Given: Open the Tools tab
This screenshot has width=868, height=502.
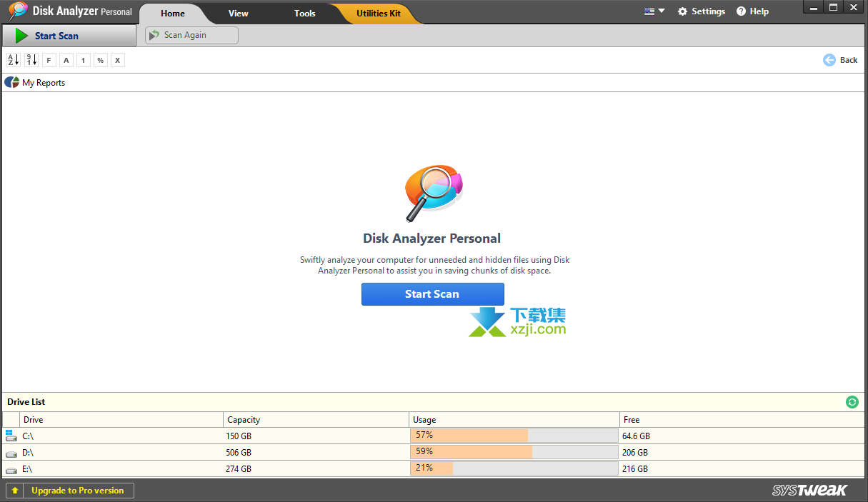Looking at the screenshot, I should pyautogui.click(x=305, y=14).
